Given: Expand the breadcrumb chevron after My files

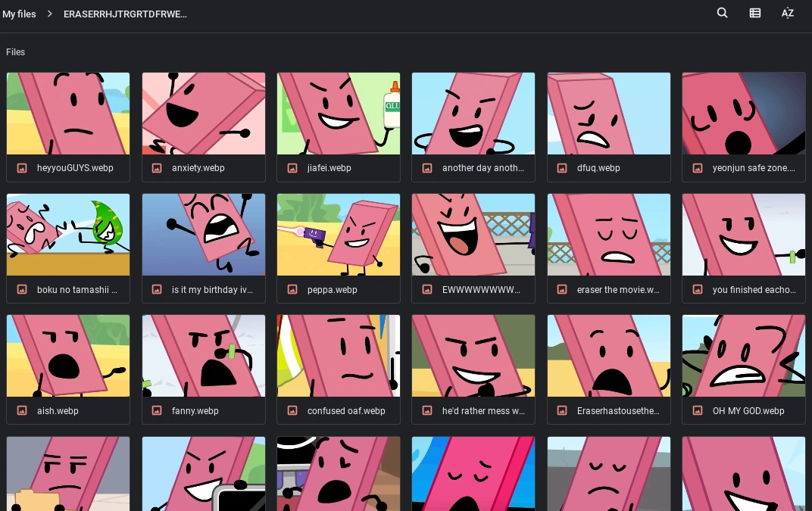Looking at the screenshot, I should pos(48,13).
